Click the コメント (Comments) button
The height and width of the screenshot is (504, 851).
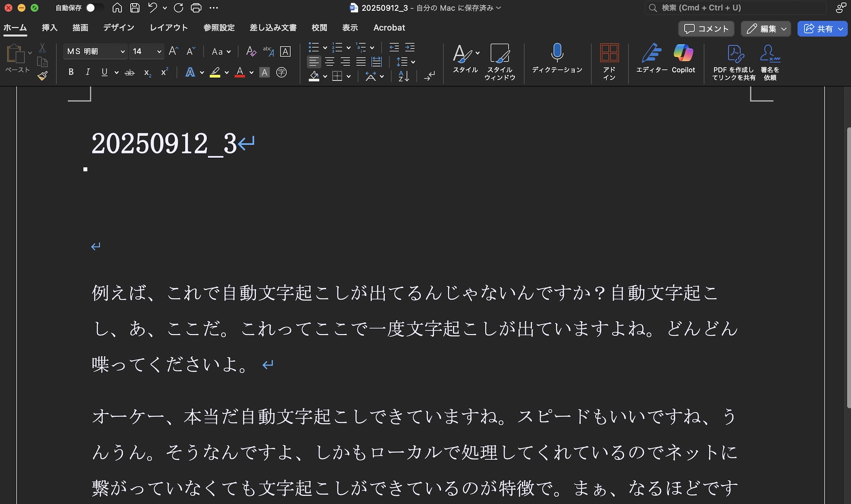(706, 29)
